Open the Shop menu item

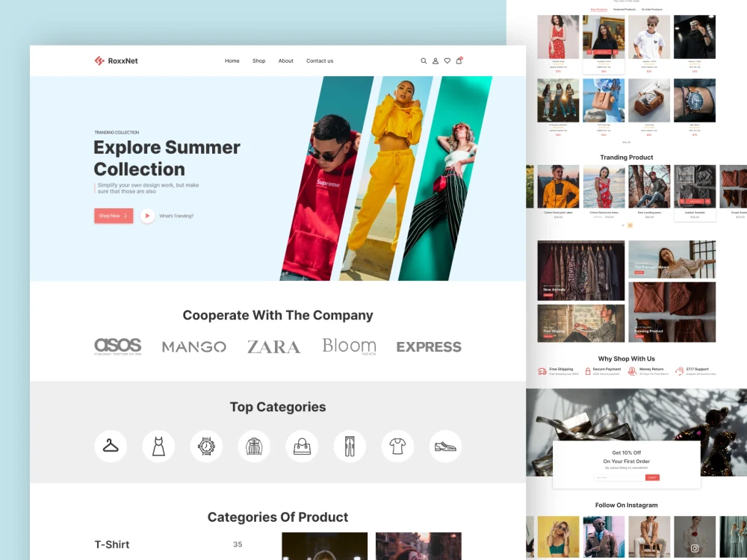pyautogui.click(x=258, y=61)
